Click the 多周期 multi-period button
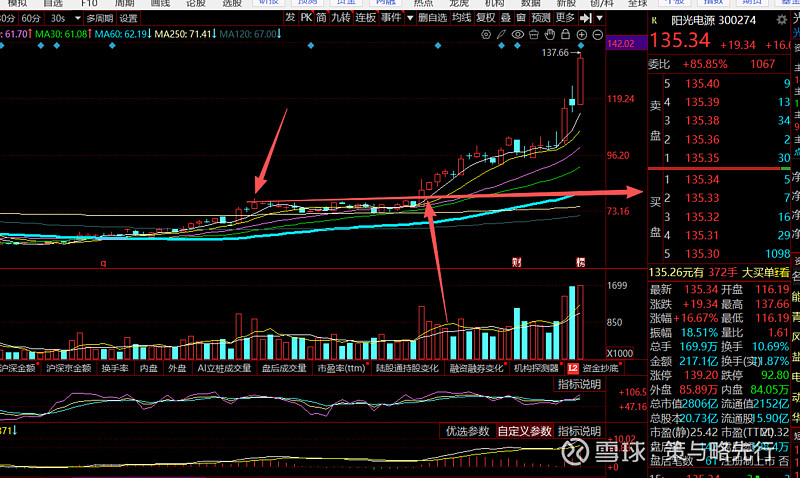Image resolution: width=800 pixels, height=478 pixels. coord(99,18)
